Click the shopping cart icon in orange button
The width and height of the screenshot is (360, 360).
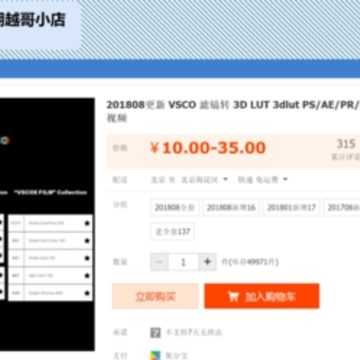233,296
